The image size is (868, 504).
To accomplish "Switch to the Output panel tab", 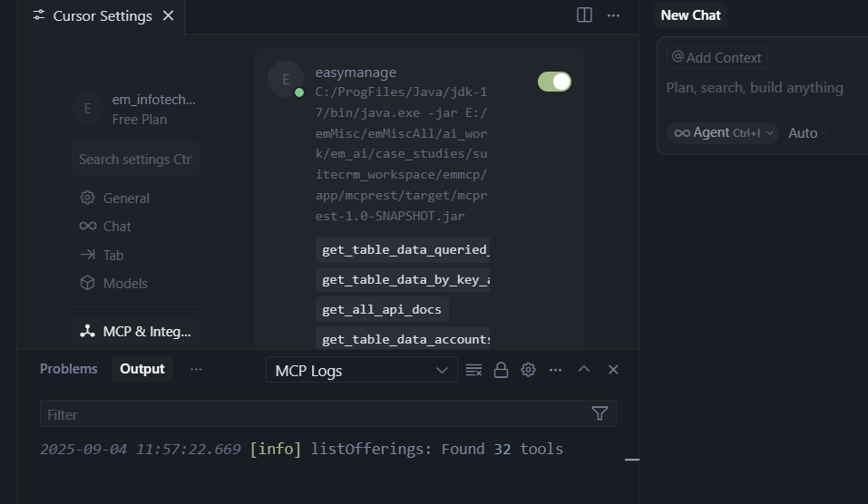I will point(142,369).
